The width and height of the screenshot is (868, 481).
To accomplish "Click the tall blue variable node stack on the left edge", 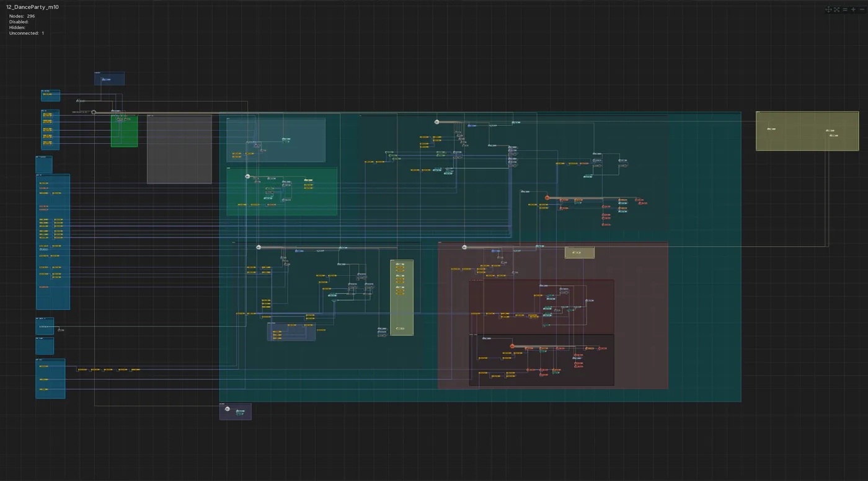I will pos(53,242).
